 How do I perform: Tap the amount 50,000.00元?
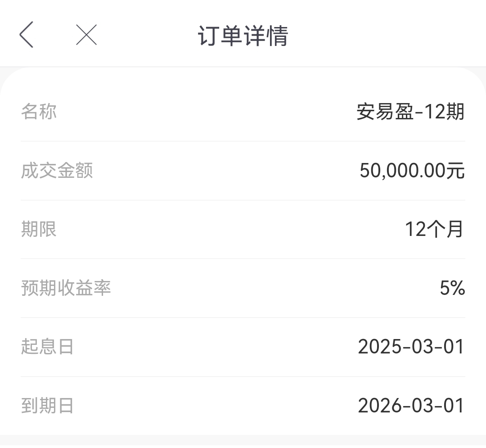click(x=412, y=171)
